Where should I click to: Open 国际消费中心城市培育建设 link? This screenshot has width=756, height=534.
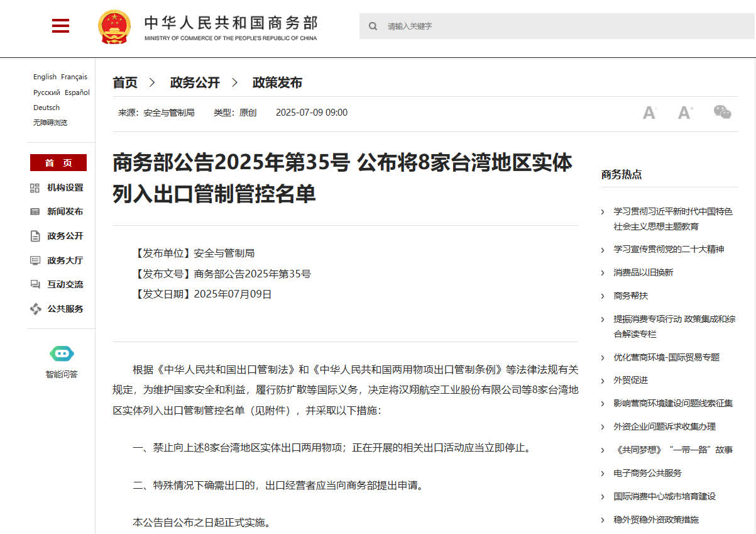point(665,496)
